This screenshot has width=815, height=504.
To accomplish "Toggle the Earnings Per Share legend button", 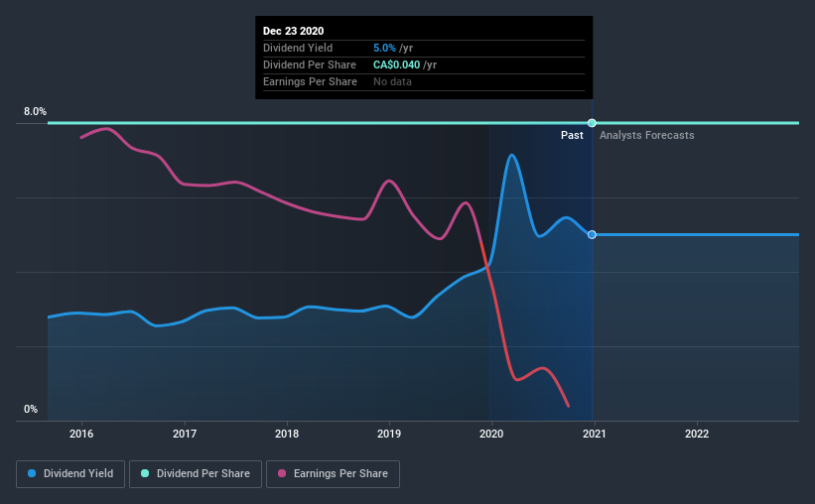I will coord(333,474).
